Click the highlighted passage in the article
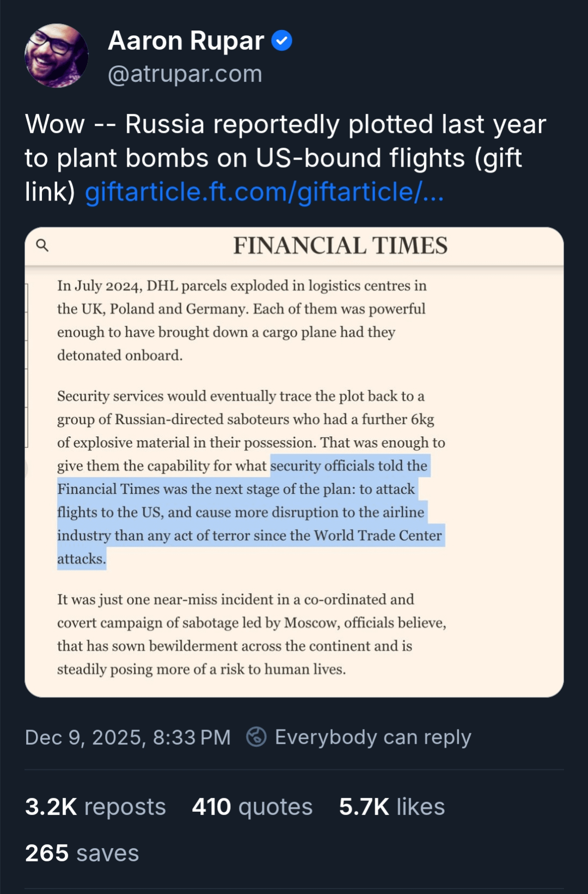The height and width of the screenshot is (894, 588). click(250, 512)
